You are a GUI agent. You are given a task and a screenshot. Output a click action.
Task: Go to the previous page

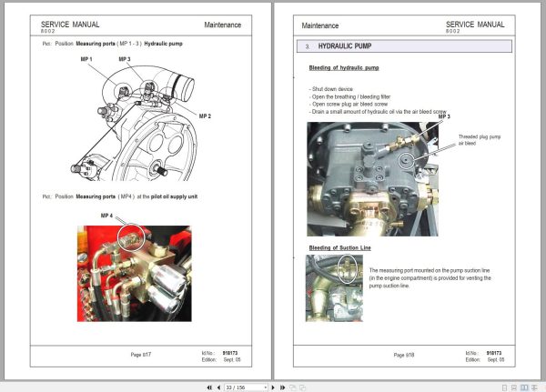tap(218, 387)
